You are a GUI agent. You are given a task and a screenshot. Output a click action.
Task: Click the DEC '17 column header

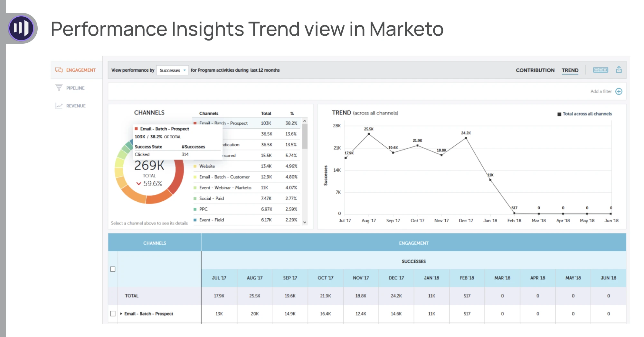point(396,278)
